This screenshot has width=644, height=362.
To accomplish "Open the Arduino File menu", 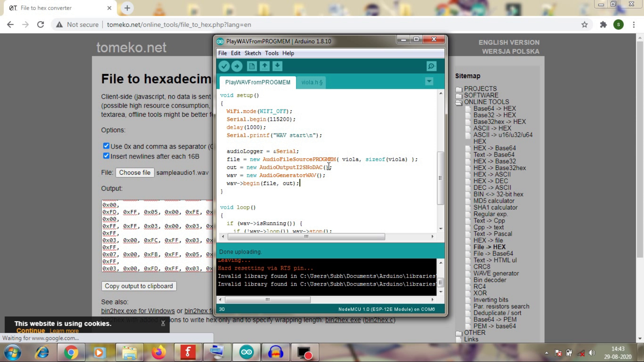I will pos(222,53).
